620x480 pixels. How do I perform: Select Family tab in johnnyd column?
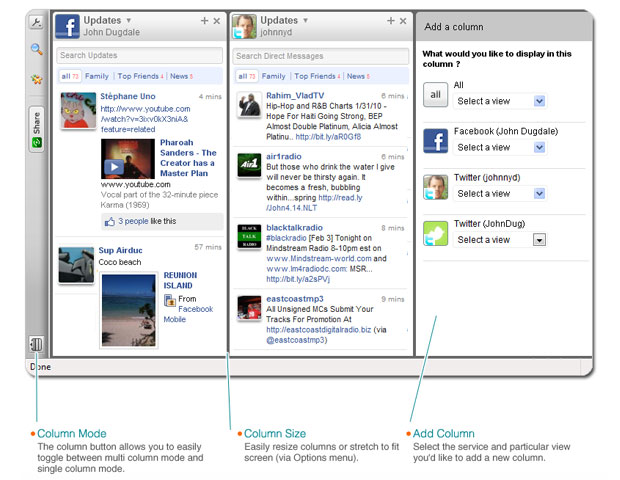pos(274,76)
